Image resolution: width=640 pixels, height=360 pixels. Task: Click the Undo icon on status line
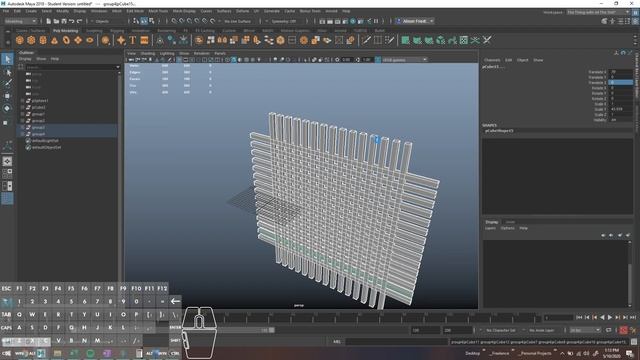coord(72,21)
